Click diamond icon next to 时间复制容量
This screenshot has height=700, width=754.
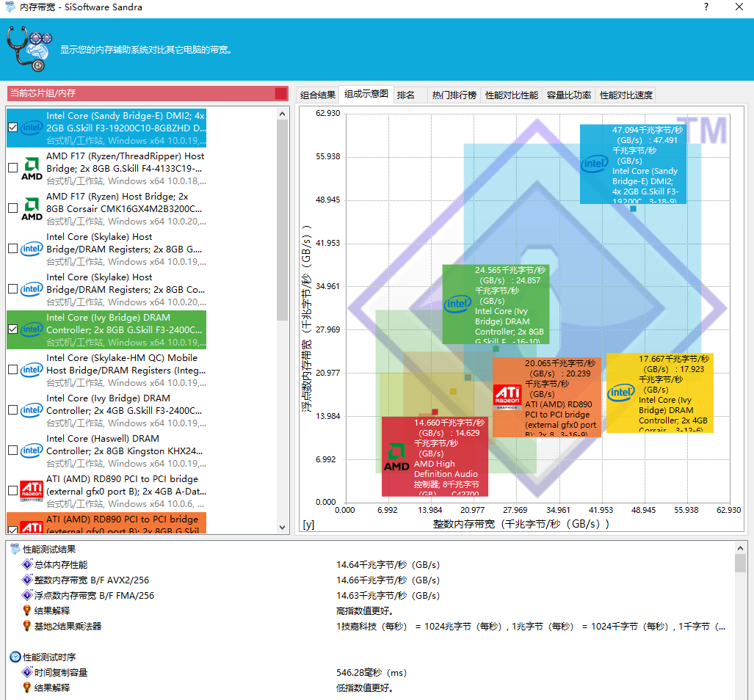[27, 672]
